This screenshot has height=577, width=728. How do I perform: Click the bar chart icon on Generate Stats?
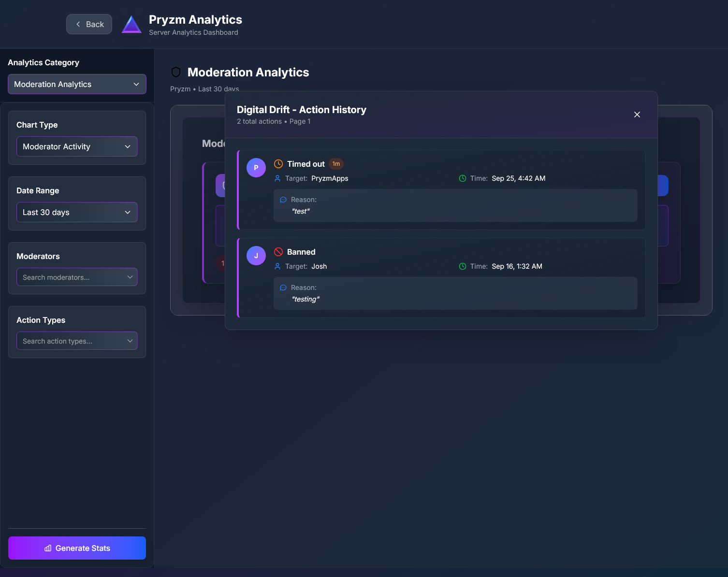coord(47,548)
